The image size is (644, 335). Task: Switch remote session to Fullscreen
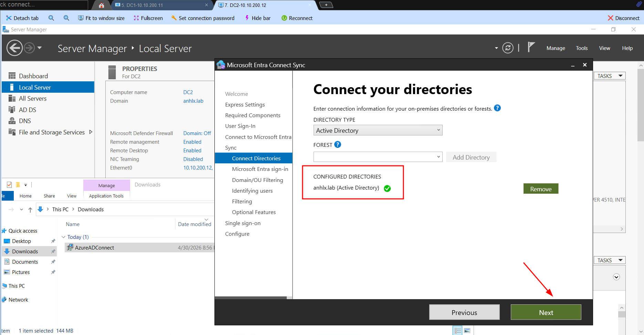(148, 18)
